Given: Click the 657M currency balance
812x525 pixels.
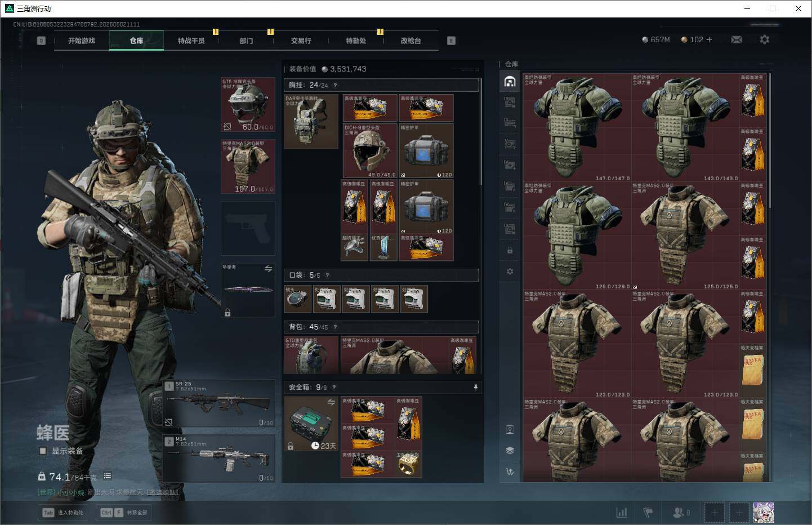Looking at the screenshot, I should pos(656,39).
